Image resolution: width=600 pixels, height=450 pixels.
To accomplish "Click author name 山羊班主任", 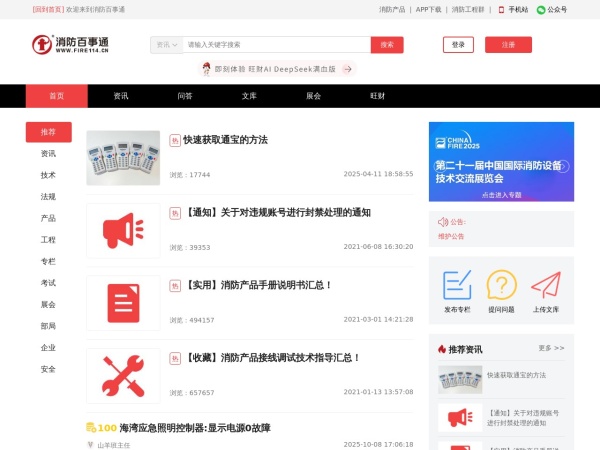I will tap(114, 445).
